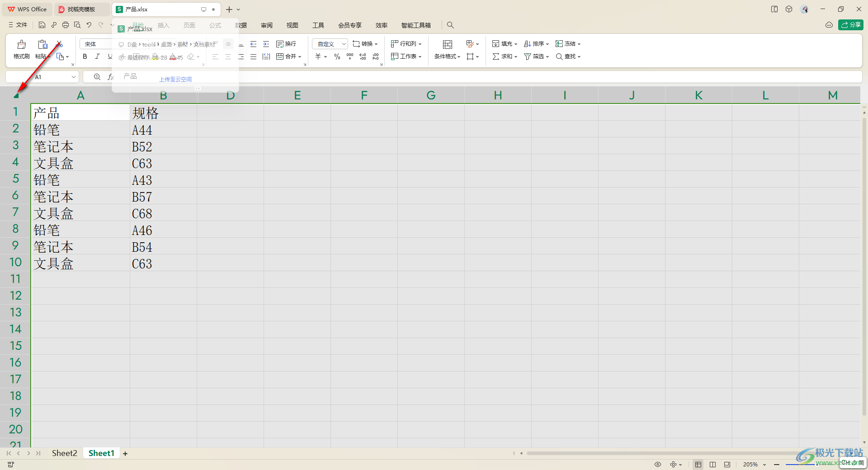Switch to the Tools (工具) tab
This screenshot has height=470, width=868.
tap(318, 25)
